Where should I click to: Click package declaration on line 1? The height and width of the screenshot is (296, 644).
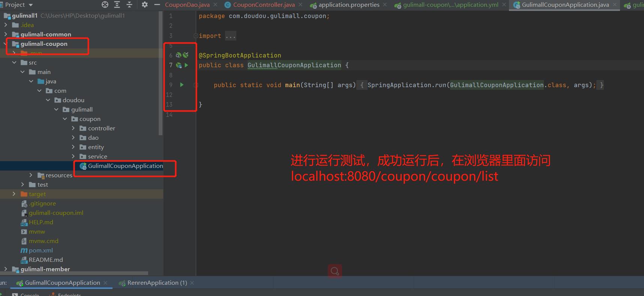(x=264, y=16)
